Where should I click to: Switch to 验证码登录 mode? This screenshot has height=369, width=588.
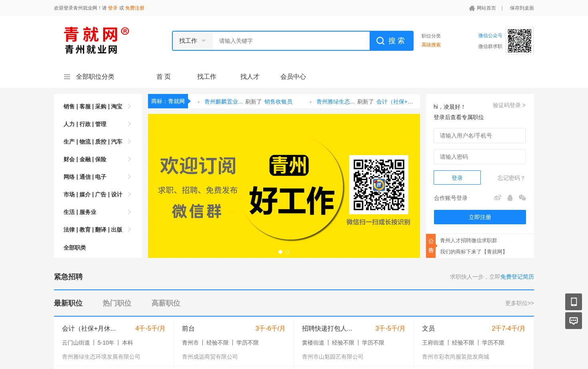[x=509, y=105]
